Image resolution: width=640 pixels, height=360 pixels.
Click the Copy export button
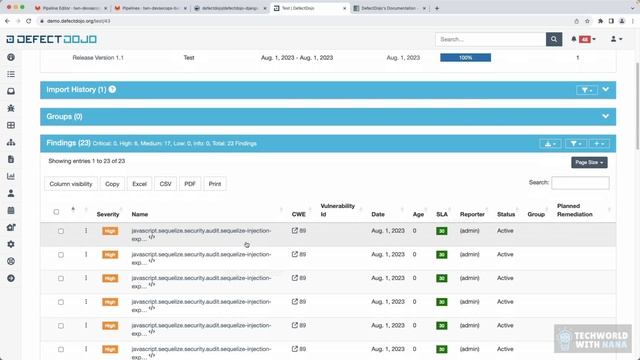[x=112, y=184]
